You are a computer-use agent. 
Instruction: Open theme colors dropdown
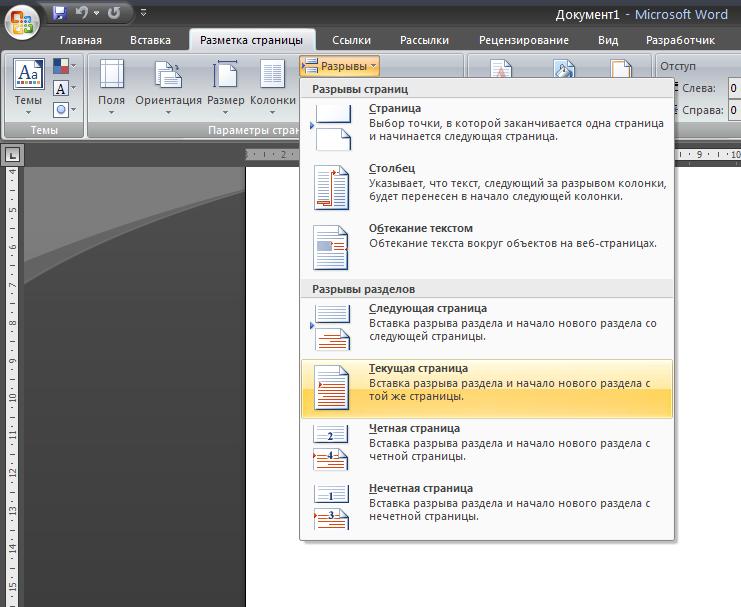tap(64, 67)
